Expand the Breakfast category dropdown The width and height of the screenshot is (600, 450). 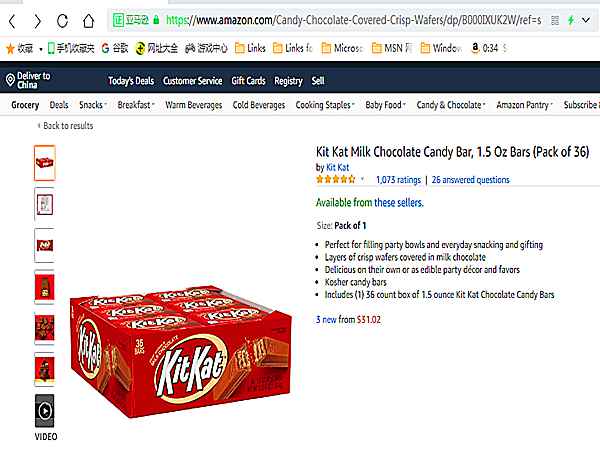[x=137, y=105]
